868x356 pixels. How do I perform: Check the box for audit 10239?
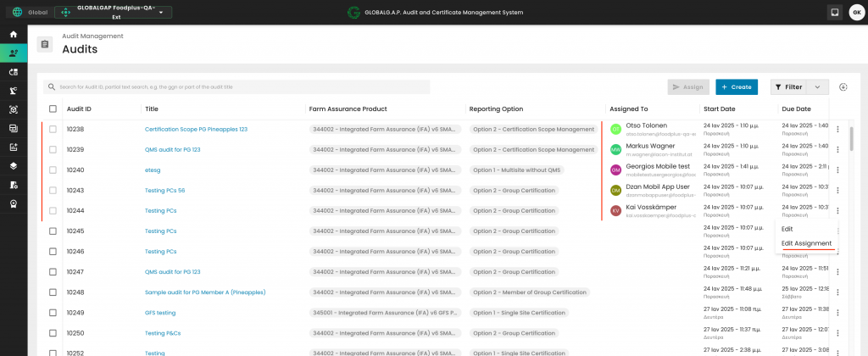(x=53, y=150)
